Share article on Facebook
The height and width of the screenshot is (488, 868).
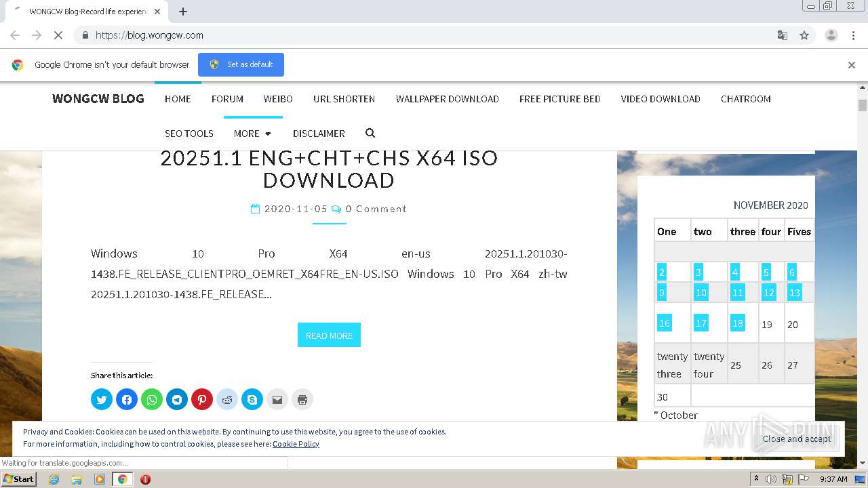[x=127, y=399]
